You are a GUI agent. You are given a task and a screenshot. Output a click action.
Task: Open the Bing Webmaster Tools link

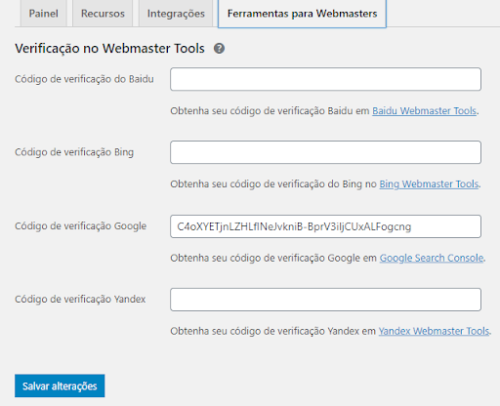tap(429, 184)
